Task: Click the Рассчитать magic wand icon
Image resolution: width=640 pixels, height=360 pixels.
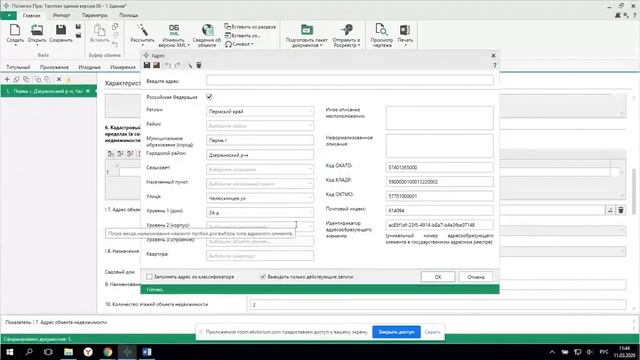Action: pyautogui.click(x=142, y=30)
